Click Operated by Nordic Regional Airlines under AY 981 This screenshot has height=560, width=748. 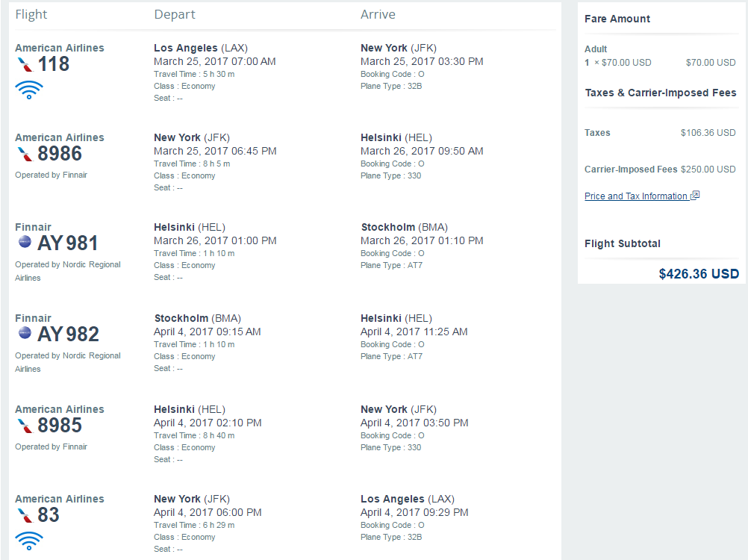click(68, 271)
